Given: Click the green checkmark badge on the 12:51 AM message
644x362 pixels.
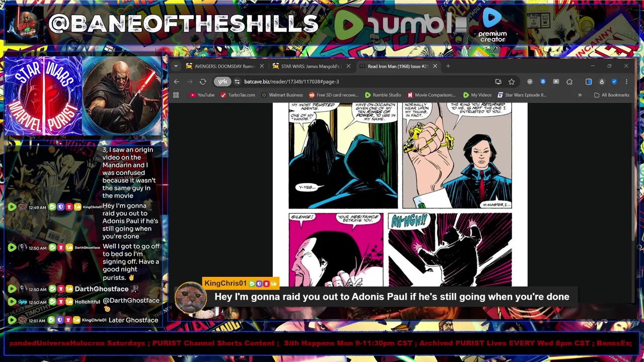Looking at the screenshot, I should (x=52, y=320).
